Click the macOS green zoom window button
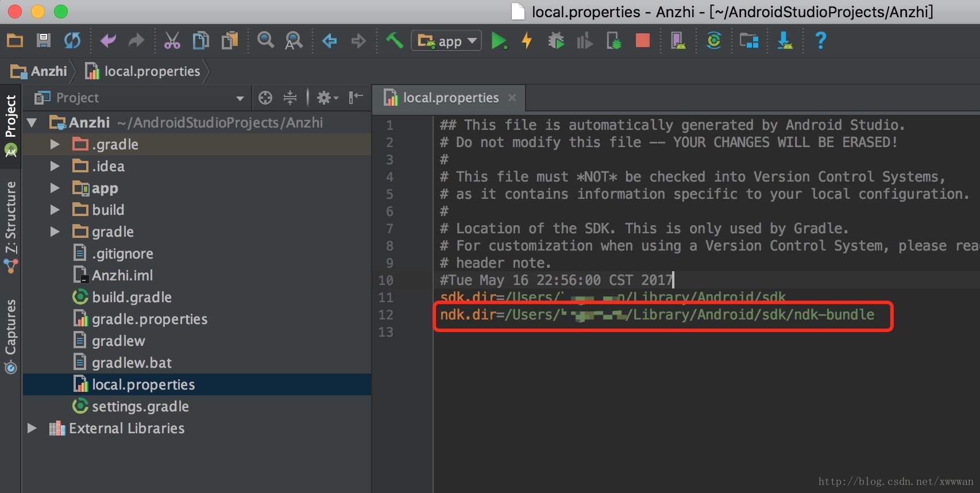This screenshot has width=980, height=493. click(x=60, y=11)
